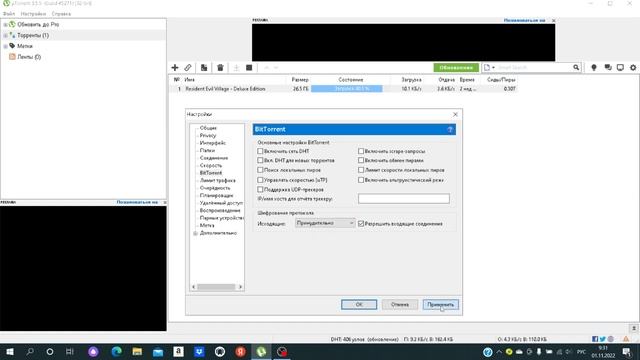Click the create new torrent icon
The width and height of the screenshot is (640, 360).
point(204,67)
